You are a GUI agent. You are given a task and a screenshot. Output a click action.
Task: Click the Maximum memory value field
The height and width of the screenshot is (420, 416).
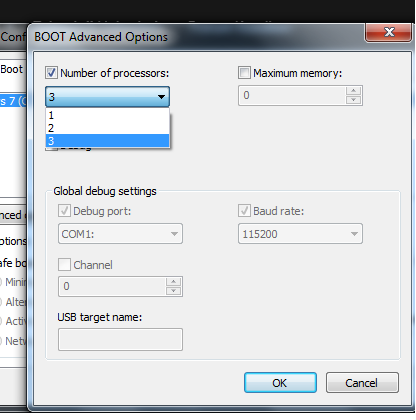pos(292,95)
